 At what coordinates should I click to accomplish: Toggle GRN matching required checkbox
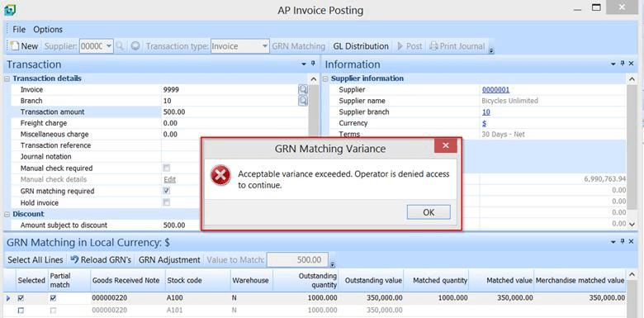coord(166,191)
